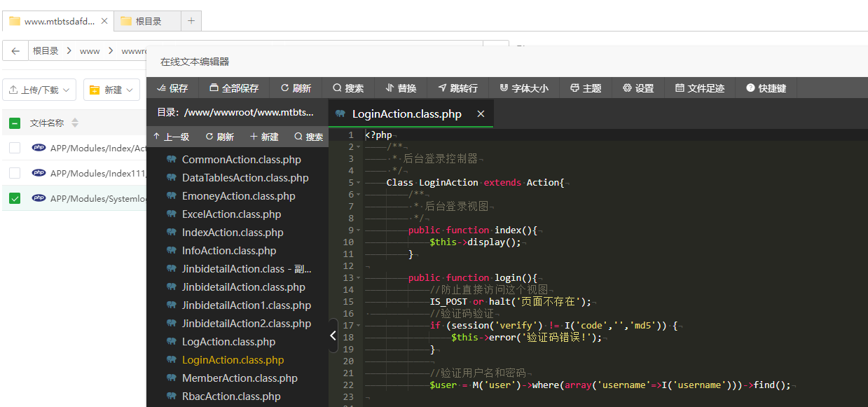Image resolution: width=868 pixels, height=407 pixels.
Task: Toggle the select-all checkbox beside 文件名称
Action: tap(15, 122)
